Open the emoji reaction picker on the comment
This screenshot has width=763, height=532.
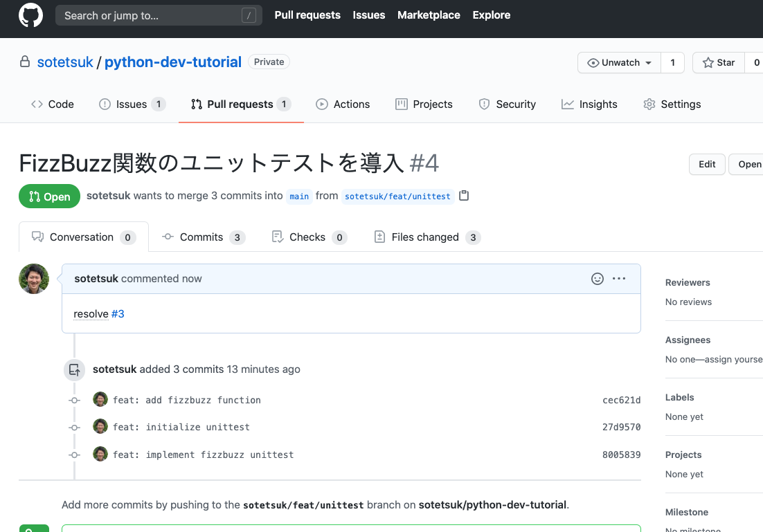[x=597, y=278]
